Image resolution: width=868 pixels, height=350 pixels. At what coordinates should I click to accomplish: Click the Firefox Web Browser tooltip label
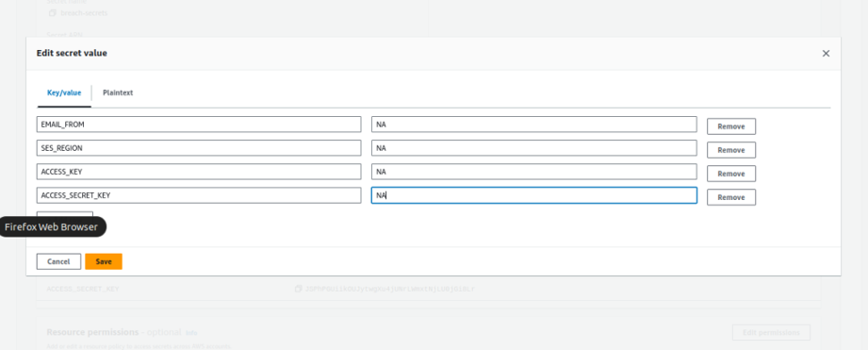51,226
